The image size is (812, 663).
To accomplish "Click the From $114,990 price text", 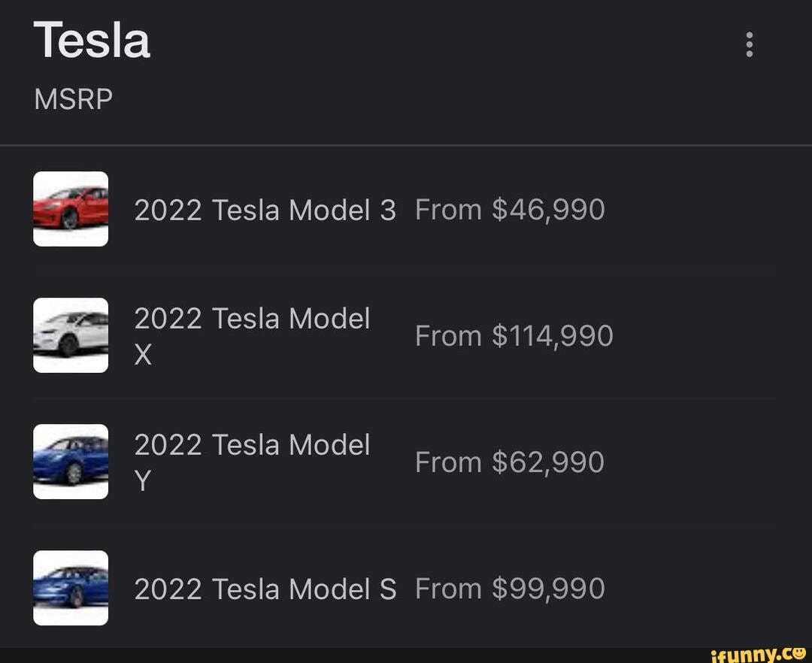I will click(514, 335).
